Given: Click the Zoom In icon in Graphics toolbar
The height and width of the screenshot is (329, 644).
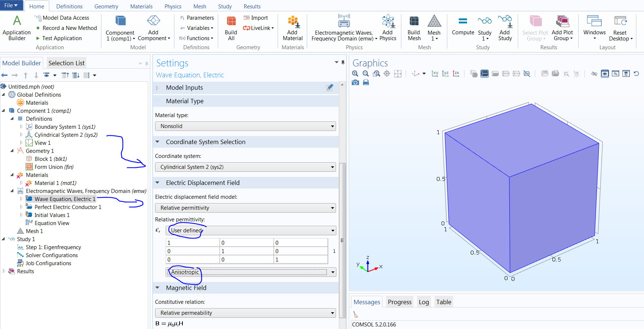Looking at the screenshot, I should 355,74.
